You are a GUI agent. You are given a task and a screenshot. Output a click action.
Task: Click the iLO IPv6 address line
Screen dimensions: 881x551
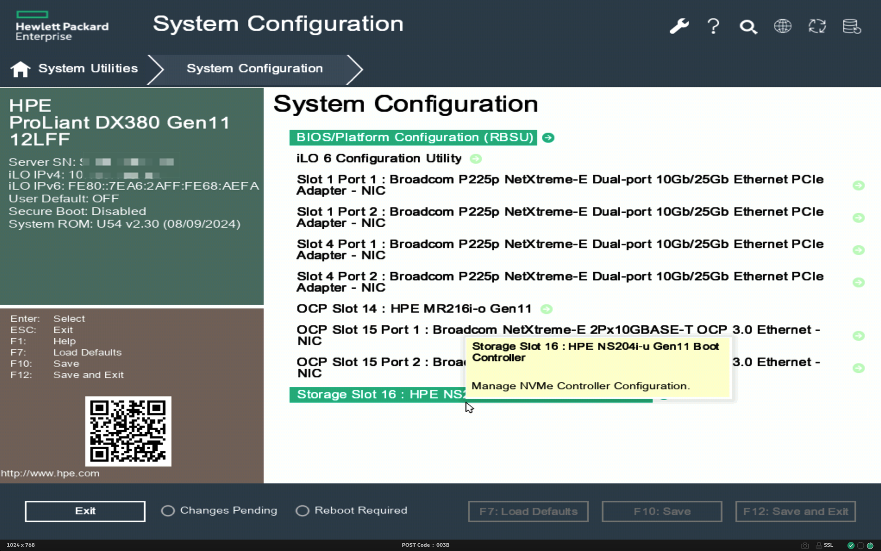point(134,186)
